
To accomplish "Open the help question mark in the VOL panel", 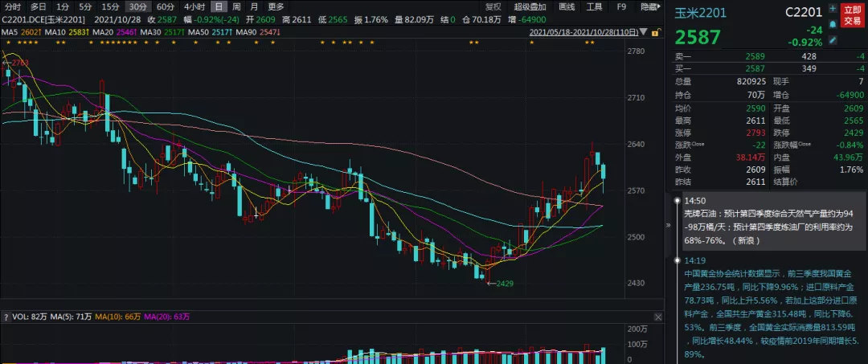I will [6, 317].
